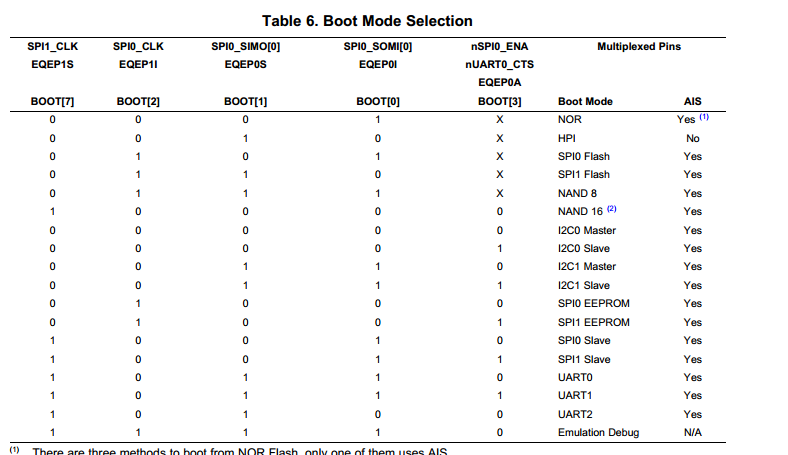Screen dimensions: 788x455
Task: Click the No value in AIS column
Action: [692, 138]
